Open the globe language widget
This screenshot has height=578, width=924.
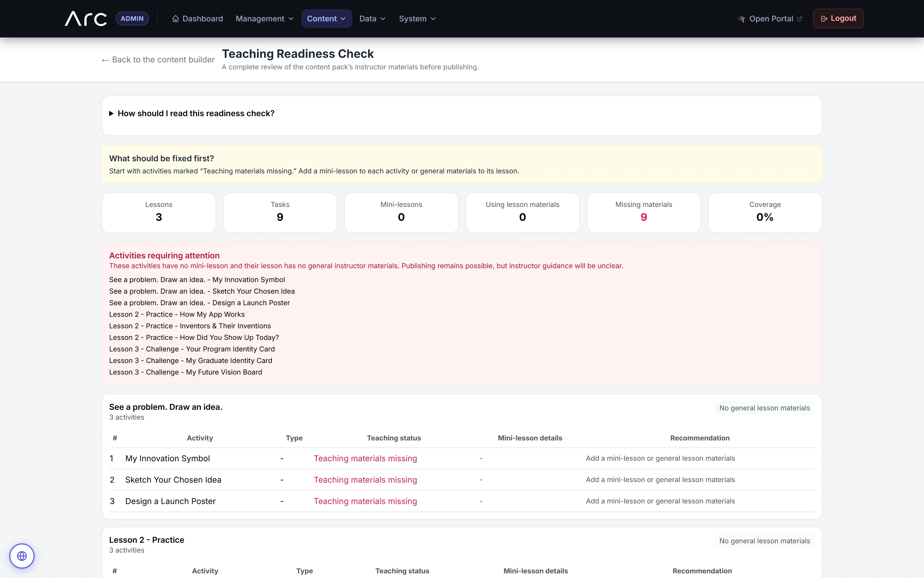click(x=22, y=556)
